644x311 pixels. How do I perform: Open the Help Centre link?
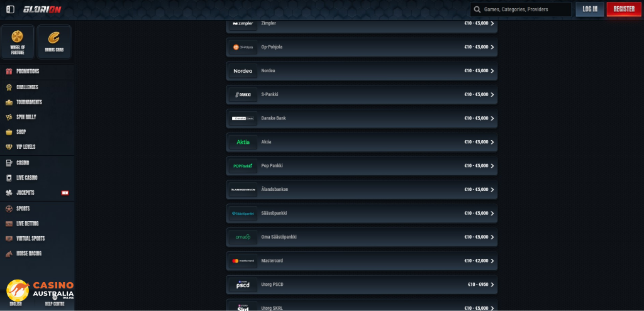55,304
